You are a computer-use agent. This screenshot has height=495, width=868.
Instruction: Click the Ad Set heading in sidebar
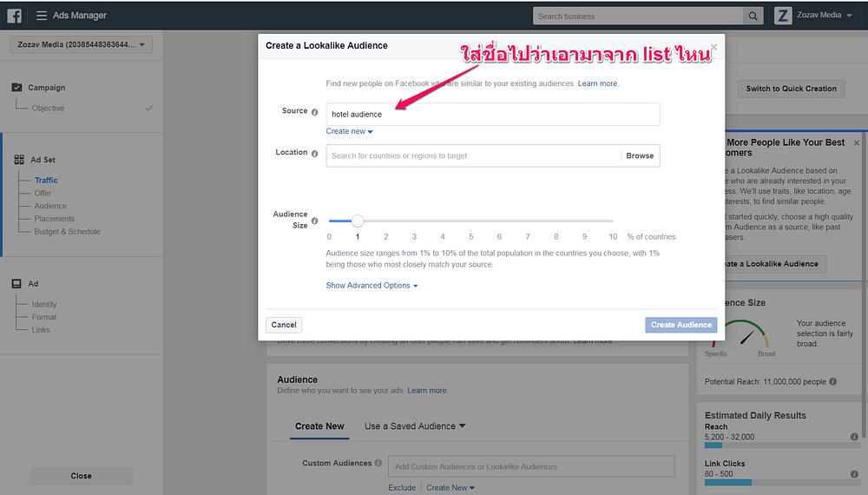tap(43, 160)
